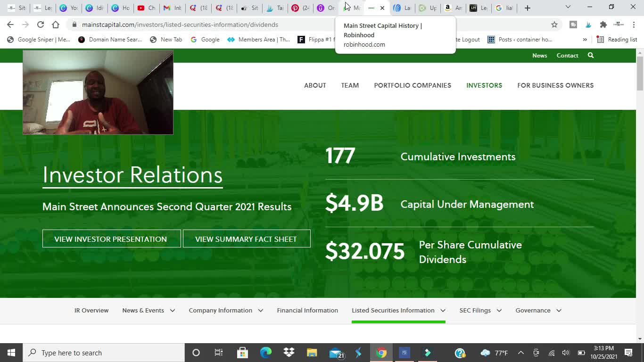
Task: Go to the IR Overview section
Action: (91, 310)
